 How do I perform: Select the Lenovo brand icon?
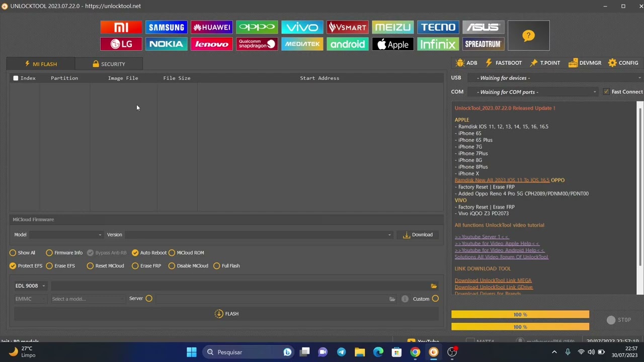(212, 44)
